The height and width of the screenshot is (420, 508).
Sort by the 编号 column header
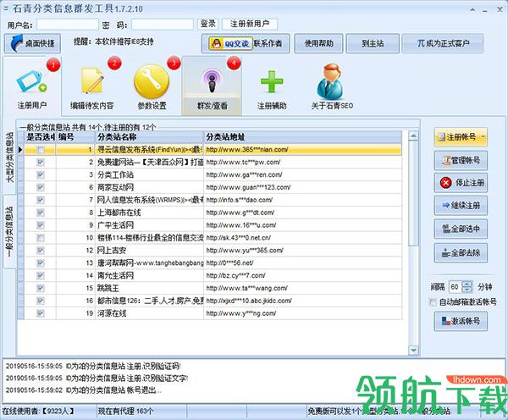pyautogui.click(x=75, y=137)
